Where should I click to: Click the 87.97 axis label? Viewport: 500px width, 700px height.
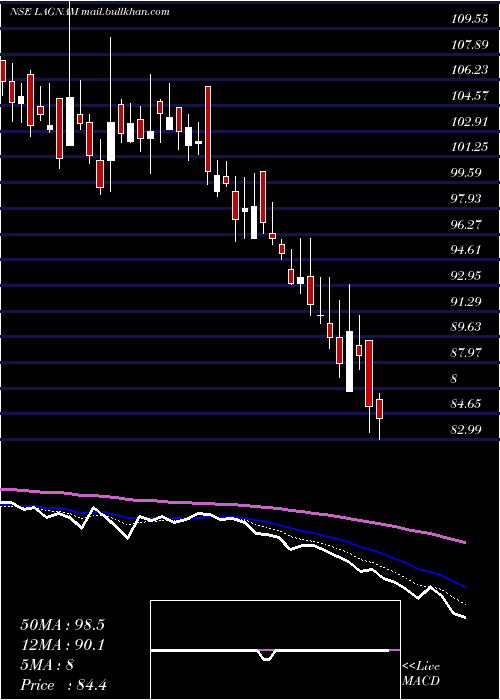point(466,353)
